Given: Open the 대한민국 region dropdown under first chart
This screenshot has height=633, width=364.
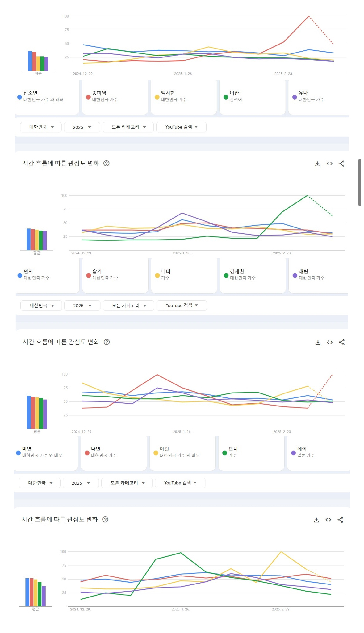Looking at the screenshot, I should (41, 127).
